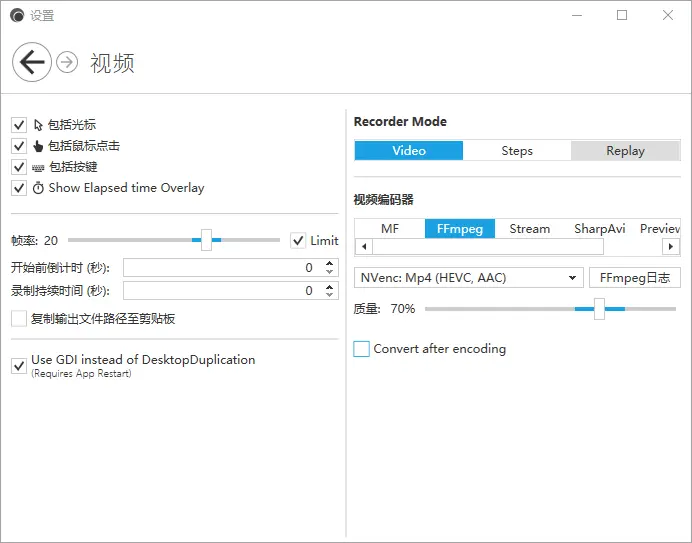Disable Show Elapsed time Overlay checkbox

click(19, 188)
